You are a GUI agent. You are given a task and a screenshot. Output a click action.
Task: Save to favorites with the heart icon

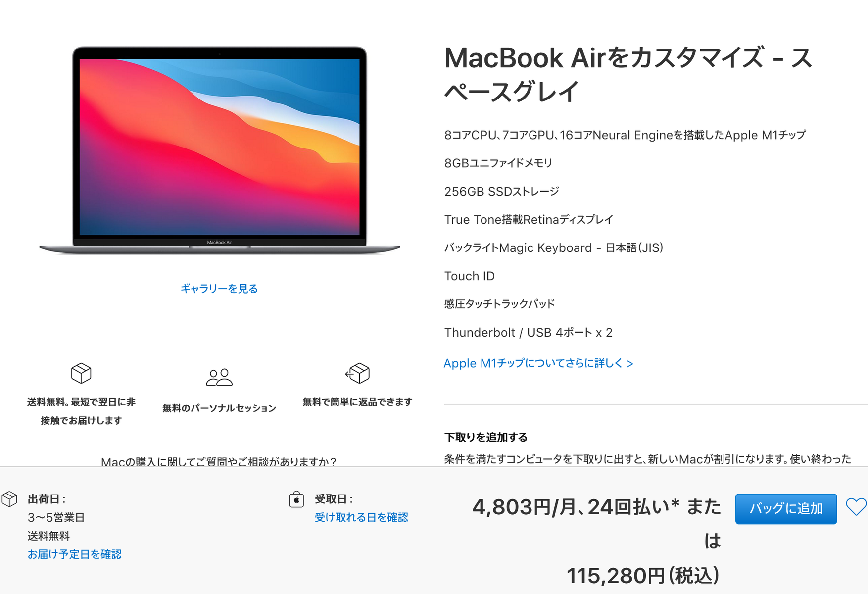point(856,507)
